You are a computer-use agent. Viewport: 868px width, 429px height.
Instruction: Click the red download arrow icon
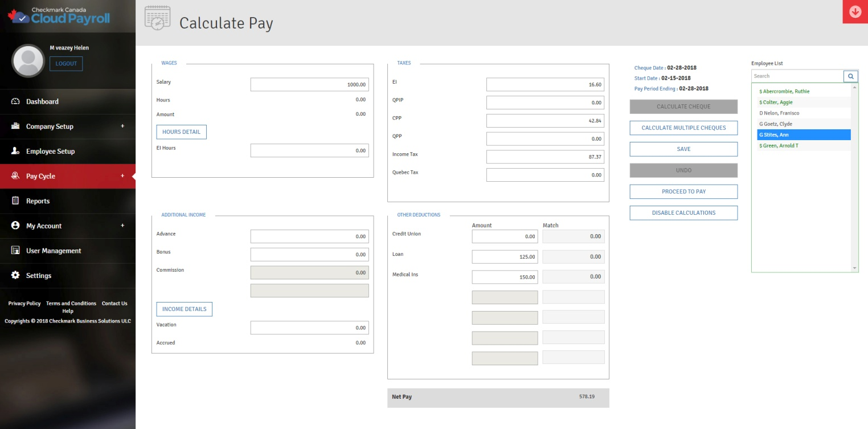coord(855,12)
